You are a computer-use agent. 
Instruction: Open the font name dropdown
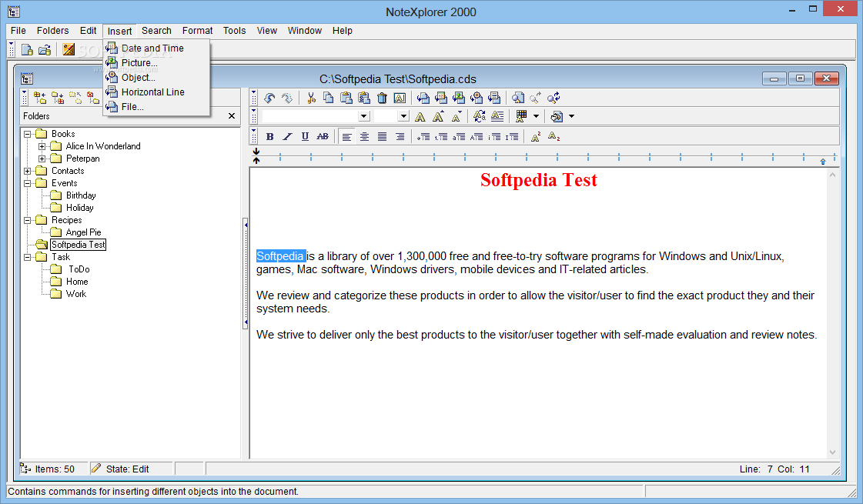(x=364, y=116)
